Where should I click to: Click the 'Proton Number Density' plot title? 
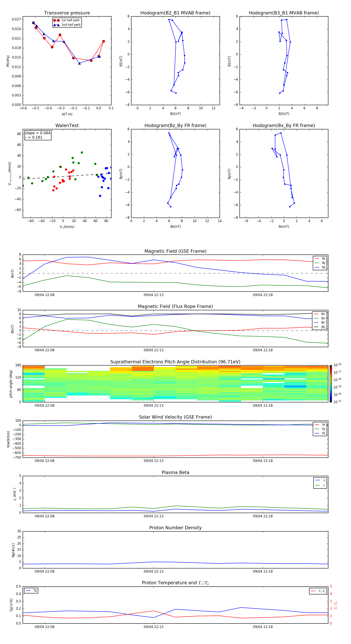click(175, 528)
